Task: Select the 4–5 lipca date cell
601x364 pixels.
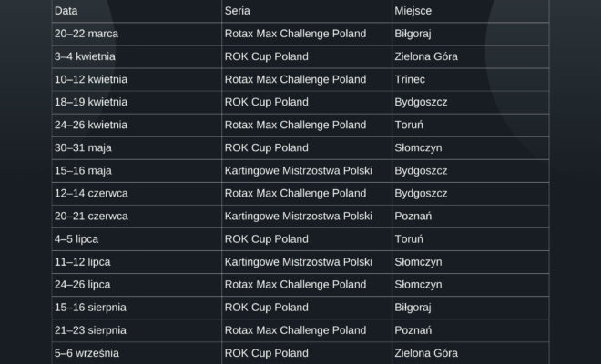Action: point(76,238)
